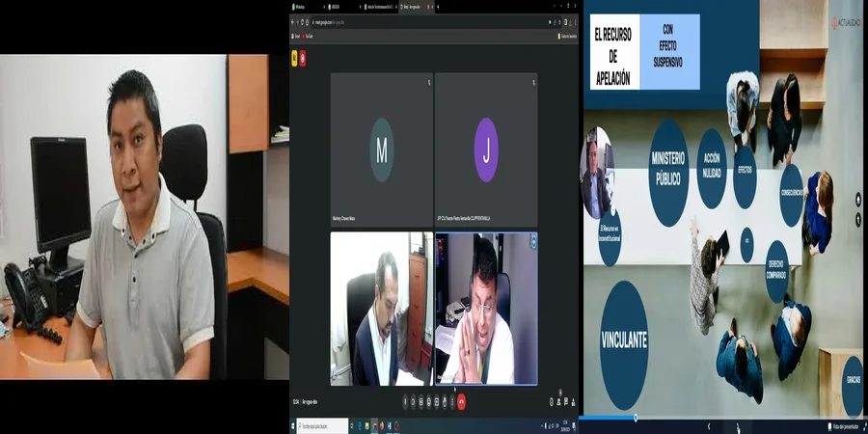Viewport: 868px width, 434px height.
Task: Bookmark this page with star icon
Action: [559, 22]
